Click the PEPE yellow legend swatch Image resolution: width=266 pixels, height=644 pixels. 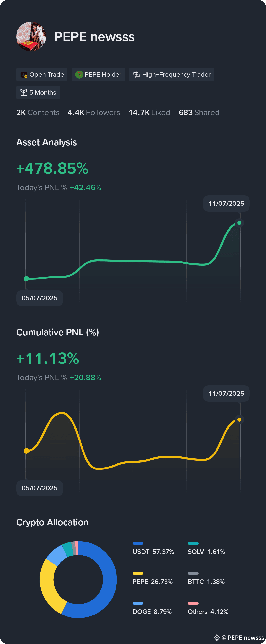coord(138,573)
